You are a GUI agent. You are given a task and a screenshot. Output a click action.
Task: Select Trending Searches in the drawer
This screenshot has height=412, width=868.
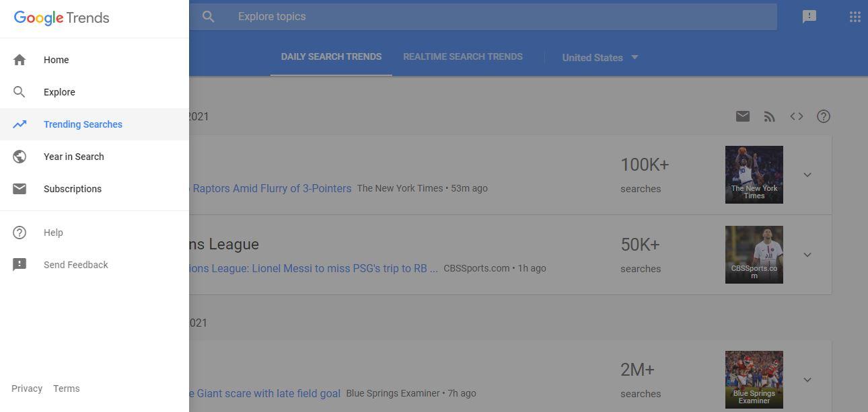(x=94, y=124)
